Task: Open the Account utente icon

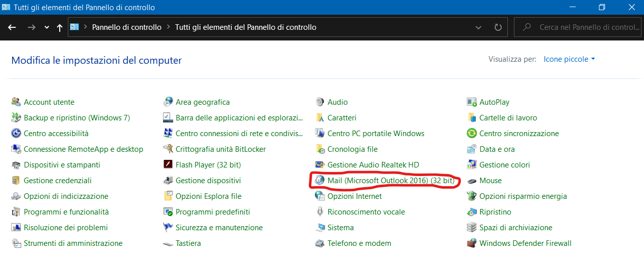Action: click(16, 102)
